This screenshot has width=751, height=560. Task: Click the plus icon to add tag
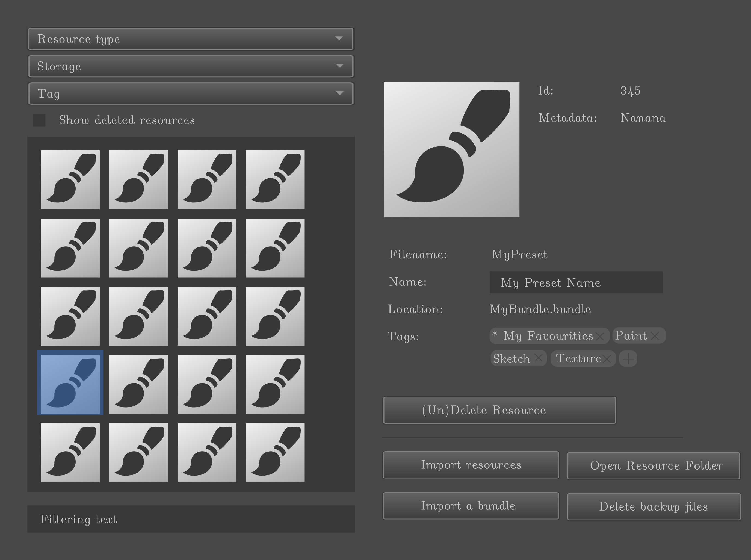(x=628, y=359)
